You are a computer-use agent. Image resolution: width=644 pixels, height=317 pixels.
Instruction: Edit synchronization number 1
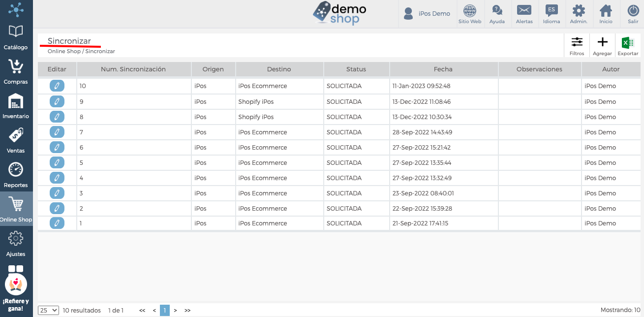[57, 223]
